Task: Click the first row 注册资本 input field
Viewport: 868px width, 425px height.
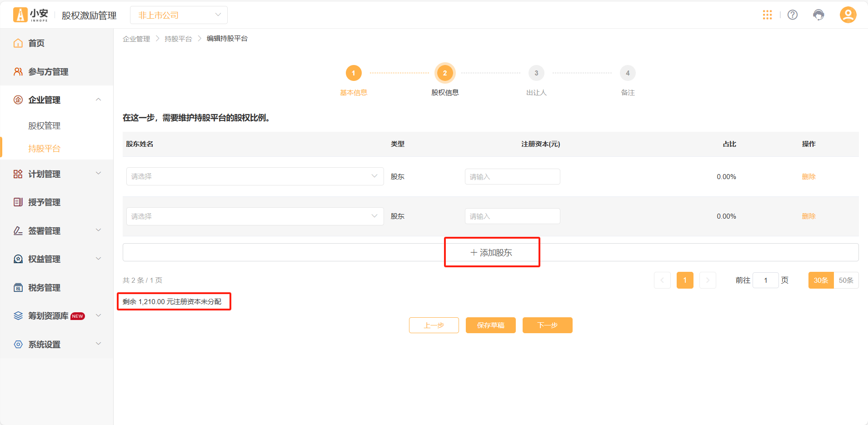Action: pos(513,176)
